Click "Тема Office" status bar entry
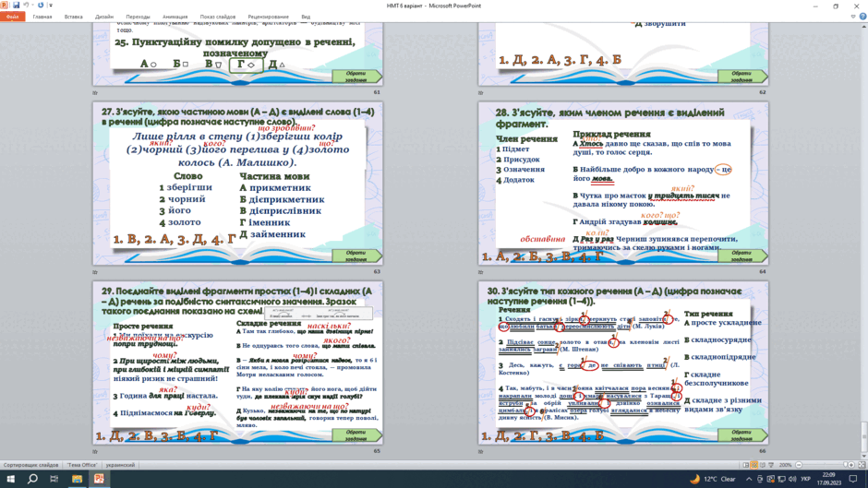 pyautogui.click(x=81, y=465)
